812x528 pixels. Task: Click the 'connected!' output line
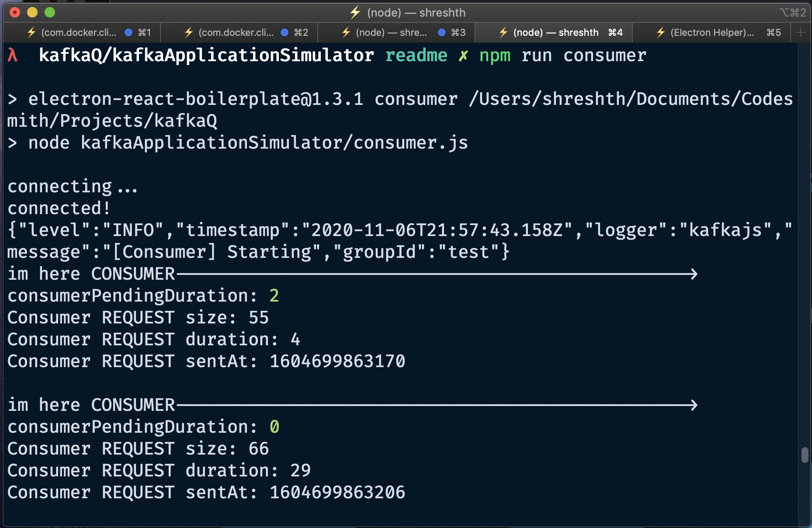[59, 208]
